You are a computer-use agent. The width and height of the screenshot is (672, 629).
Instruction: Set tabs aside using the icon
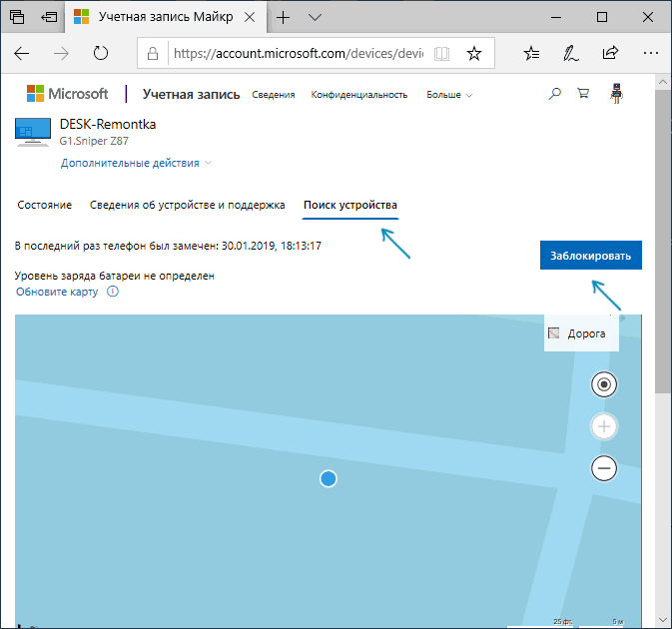pyautogui.click(x=49, y=17)
